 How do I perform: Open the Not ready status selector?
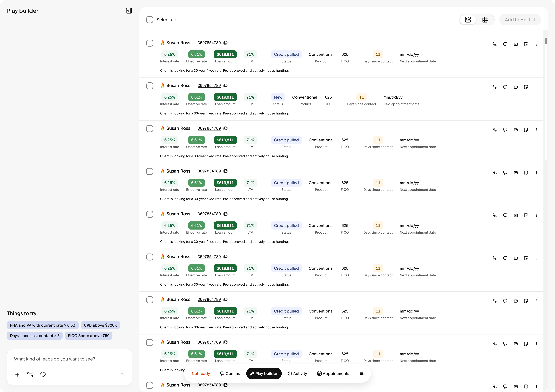[x=201, y=373]
